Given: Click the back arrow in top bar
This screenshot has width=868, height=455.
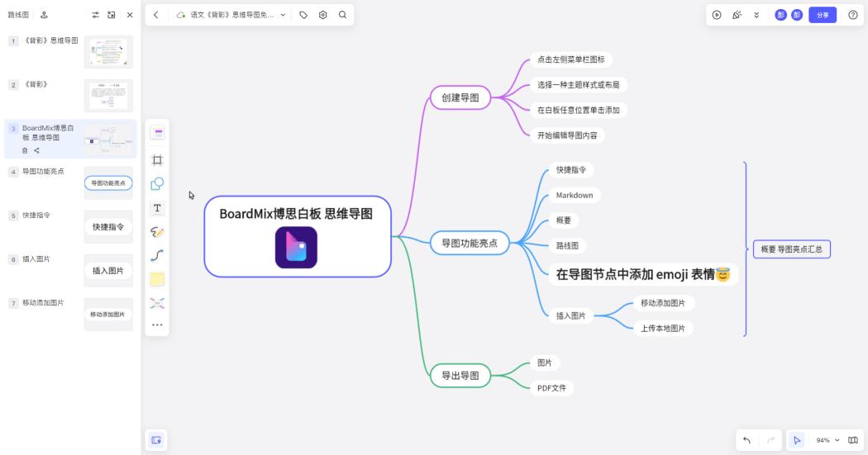Looking at the screenshot, I should coord(156,15).
